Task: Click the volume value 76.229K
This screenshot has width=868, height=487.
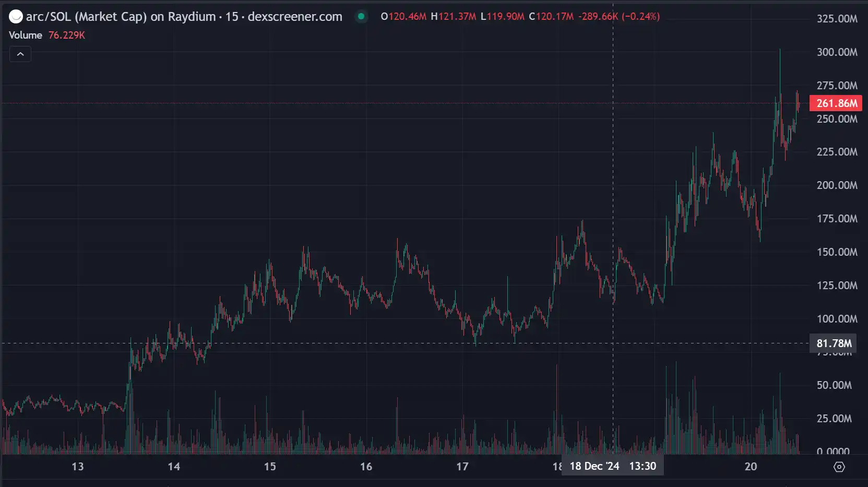Action: [67, 35]
